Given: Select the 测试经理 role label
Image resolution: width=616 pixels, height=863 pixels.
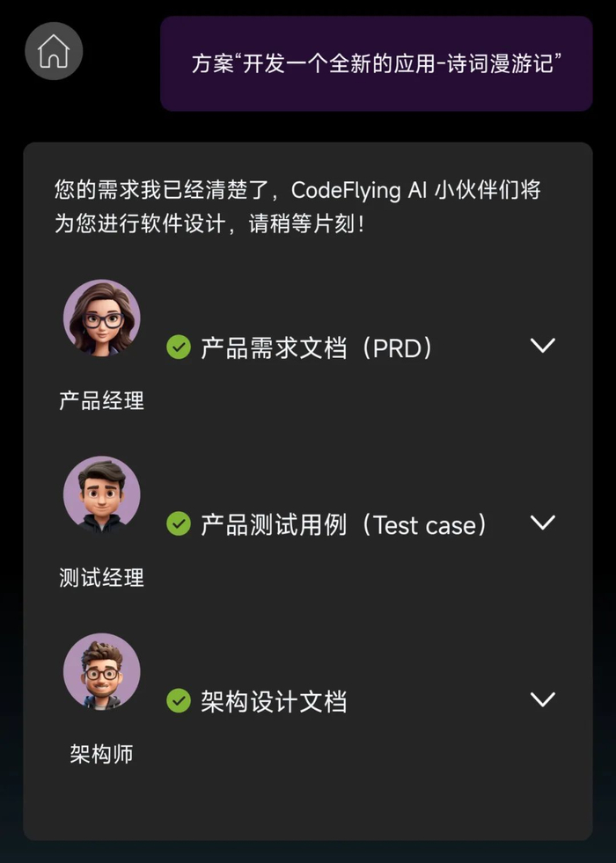Looking at the screenshot, I should (x=101, y=578).
